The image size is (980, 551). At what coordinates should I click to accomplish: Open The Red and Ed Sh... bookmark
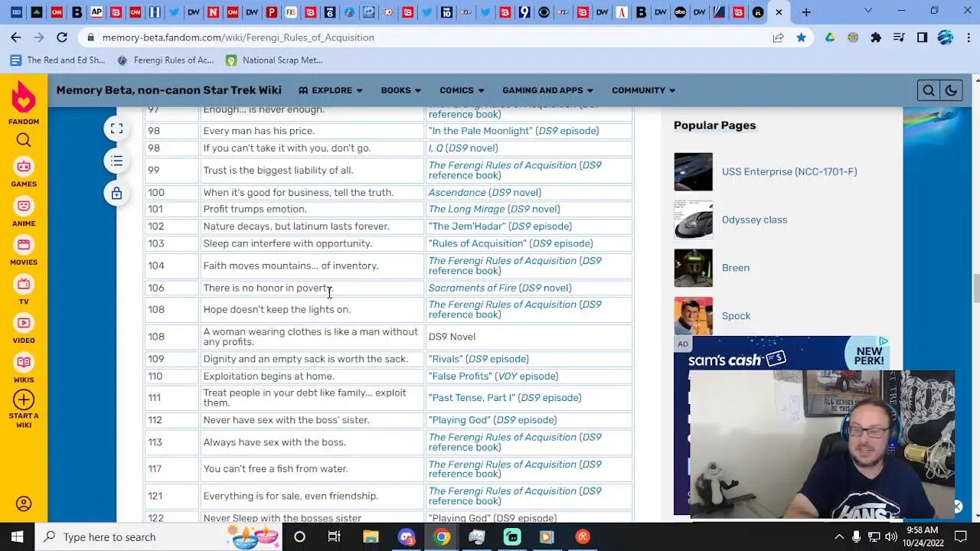click(58, 60)
